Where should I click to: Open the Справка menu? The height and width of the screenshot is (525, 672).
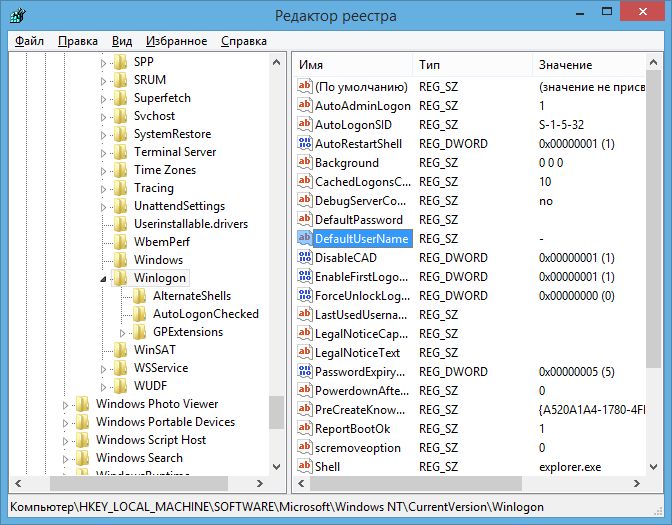[243, 41]
